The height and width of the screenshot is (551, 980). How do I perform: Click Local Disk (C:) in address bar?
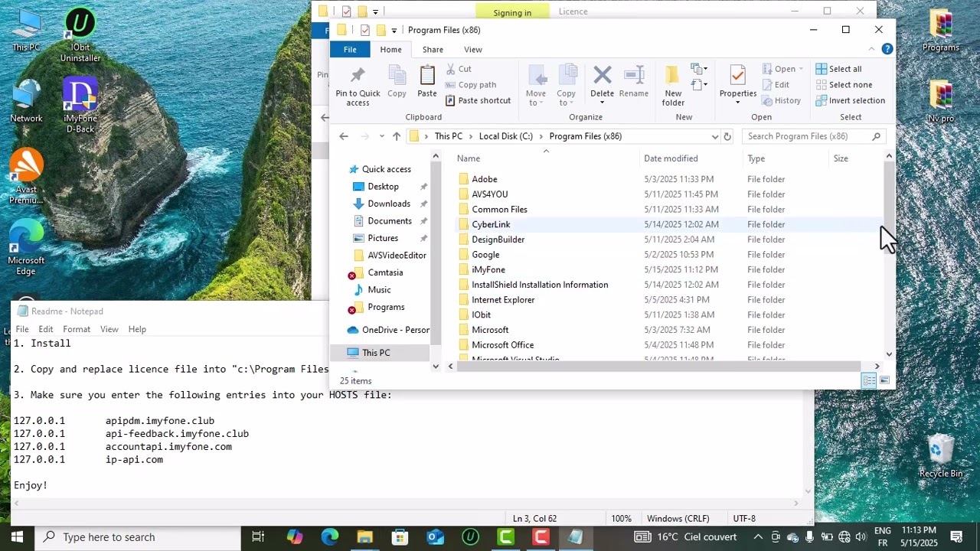point(505,136)
